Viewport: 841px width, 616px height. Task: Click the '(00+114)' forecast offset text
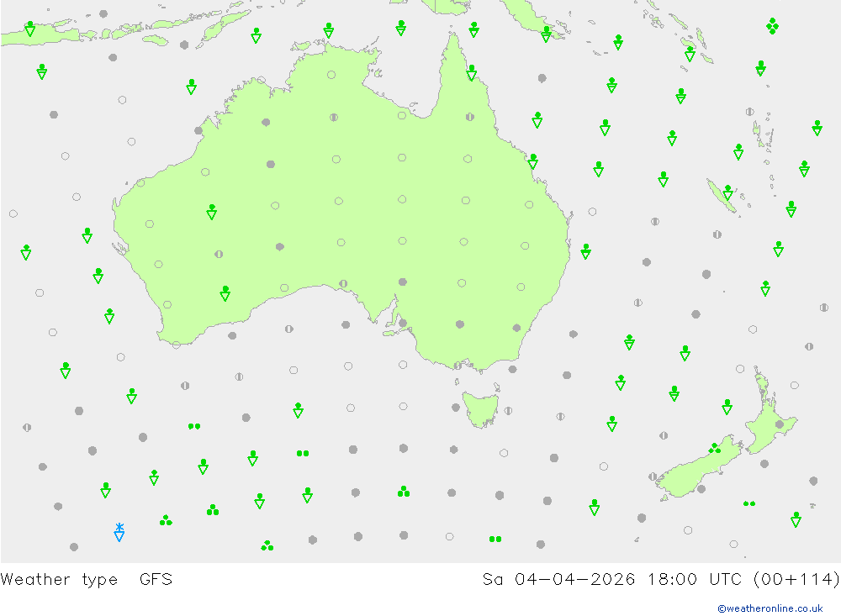796,580
